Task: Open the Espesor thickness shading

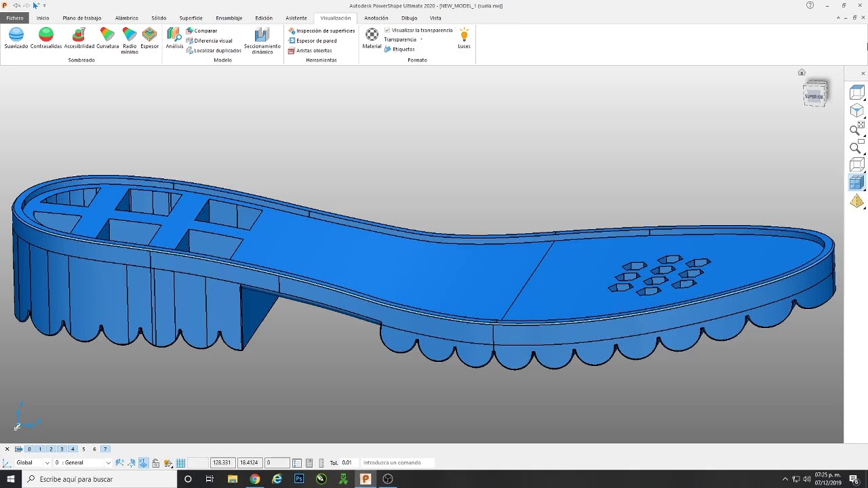Action: (149, 38)
